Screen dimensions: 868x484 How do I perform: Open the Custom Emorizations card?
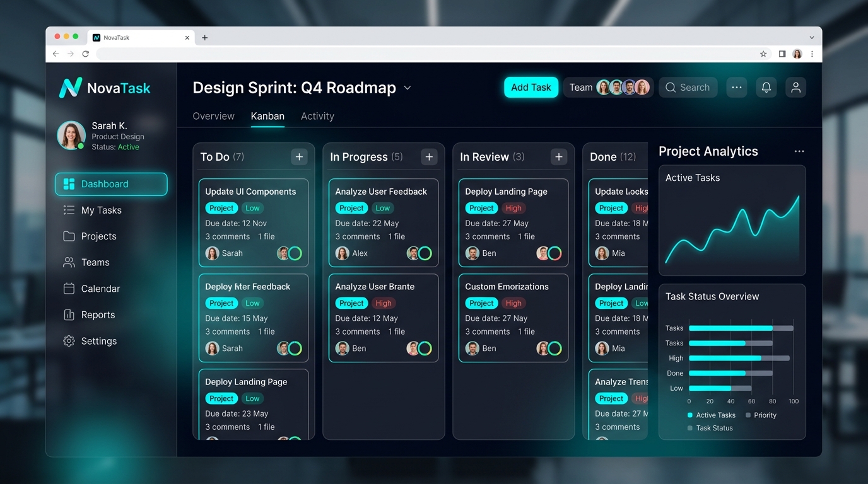tap(513, 318)
